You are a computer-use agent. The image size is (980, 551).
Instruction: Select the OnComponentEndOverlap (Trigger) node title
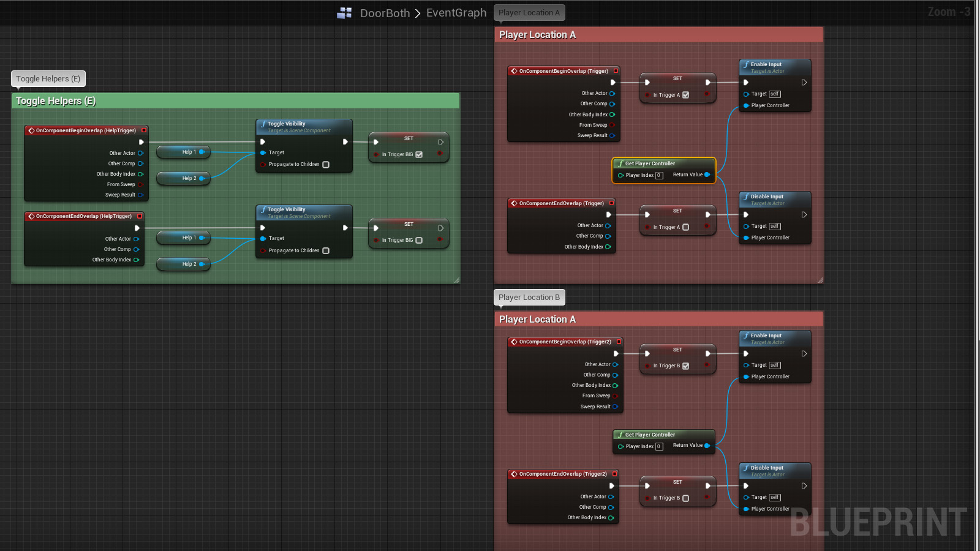point(561,203)
